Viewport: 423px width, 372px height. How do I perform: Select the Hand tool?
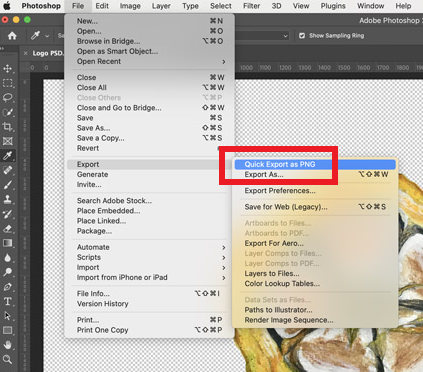pos(7,345)
